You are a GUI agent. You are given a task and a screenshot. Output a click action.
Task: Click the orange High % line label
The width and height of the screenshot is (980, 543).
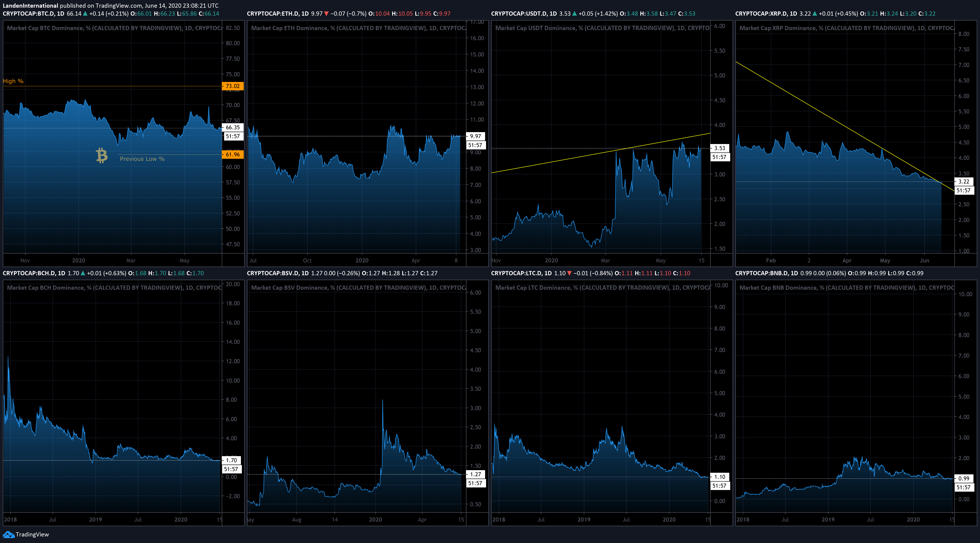13,81
